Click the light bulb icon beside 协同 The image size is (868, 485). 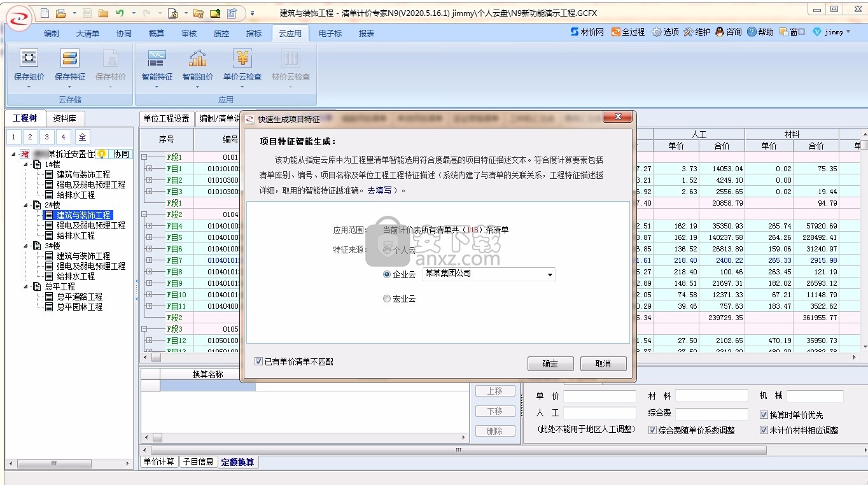point(101,154)
